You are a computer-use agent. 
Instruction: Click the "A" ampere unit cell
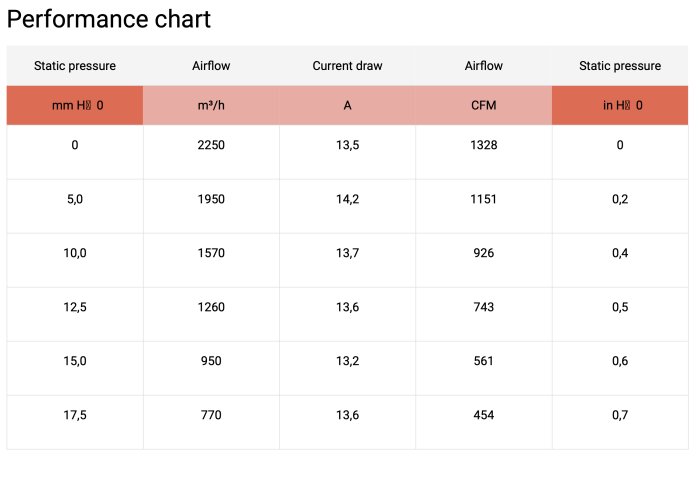[347, 105]
